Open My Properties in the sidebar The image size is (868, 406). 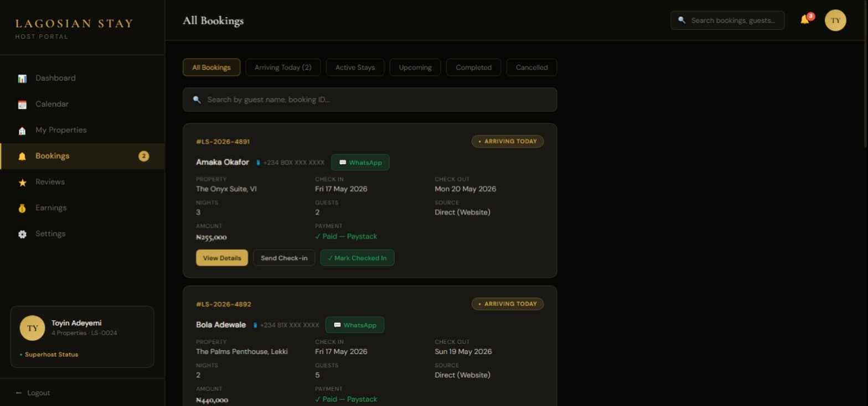[x=82, y=130]
